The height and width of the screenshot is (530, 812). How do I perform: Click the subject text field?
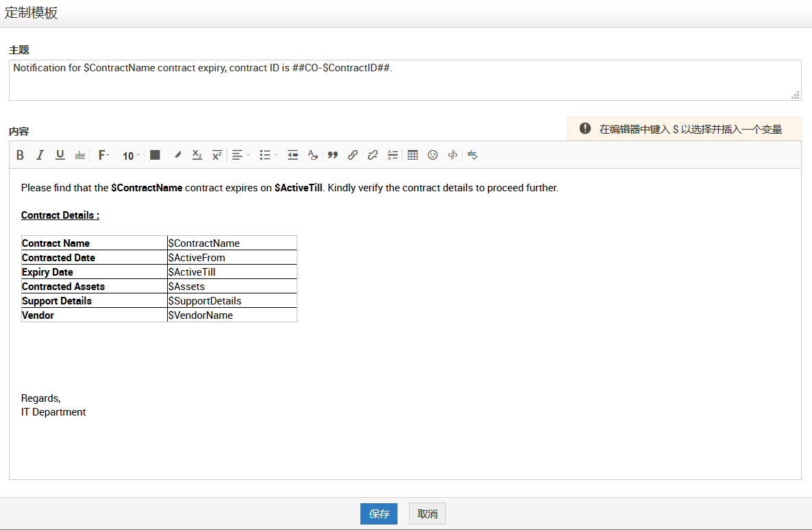(405, 80)
